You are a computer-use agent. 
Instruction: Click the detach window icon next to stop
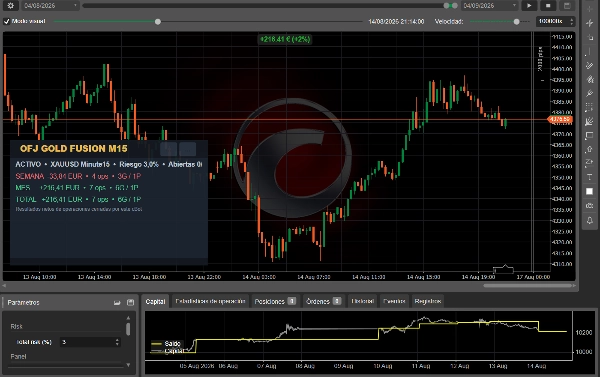tap(567, 6)
